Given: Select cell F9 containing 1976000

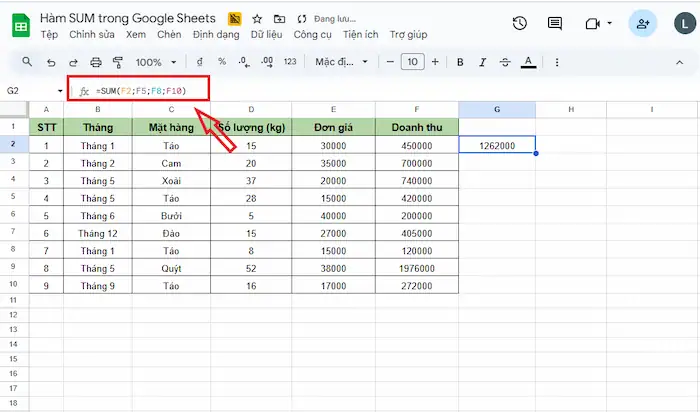Looking at the screenshot, I should (x=417, y=268).
